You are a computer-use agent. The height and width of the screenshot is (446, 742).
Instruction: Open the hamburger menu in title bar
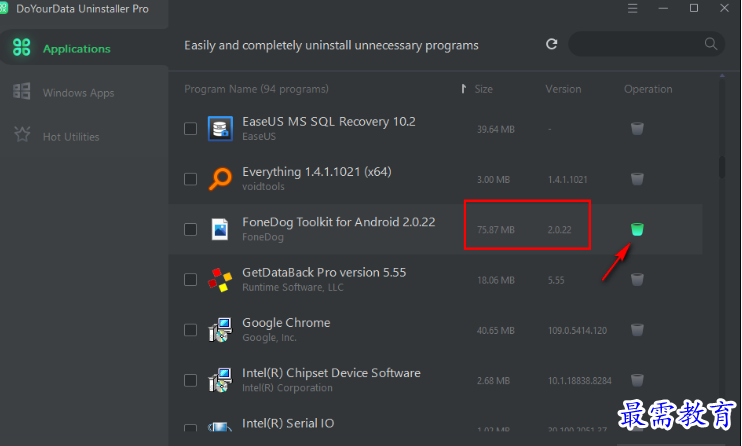(x=633, y=9)
